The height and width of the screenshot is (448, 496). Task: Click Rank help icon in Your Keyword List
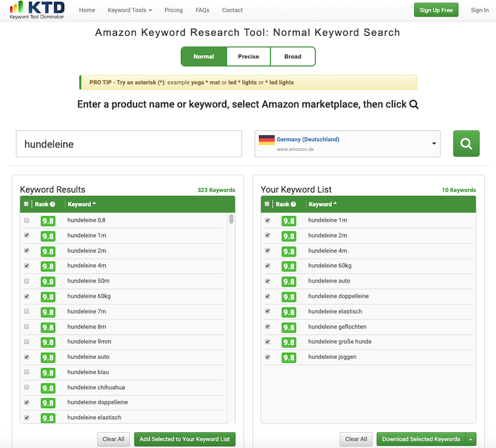point(294,204)
